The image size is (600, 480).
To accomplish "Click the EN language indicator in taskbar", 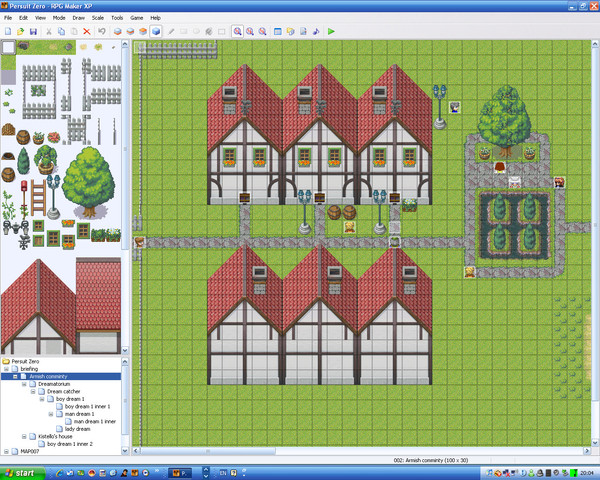I will click(x=223, y=473).
